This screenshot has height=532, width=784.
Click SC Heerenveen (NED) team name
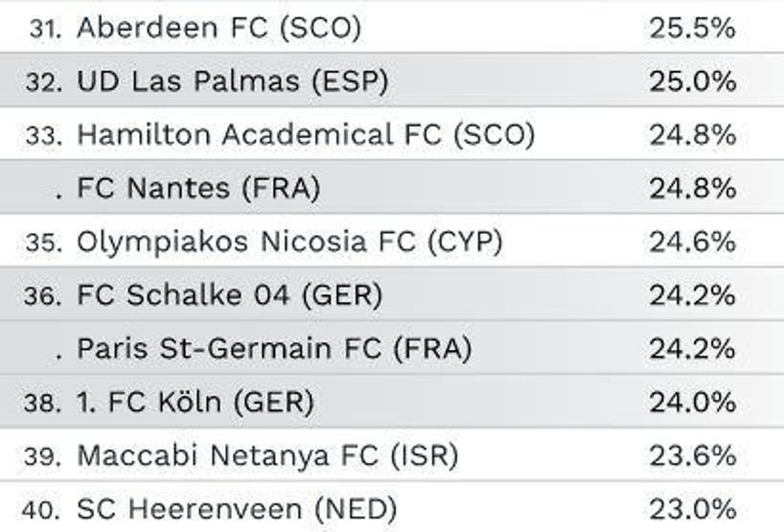click(x=237, y=509)
